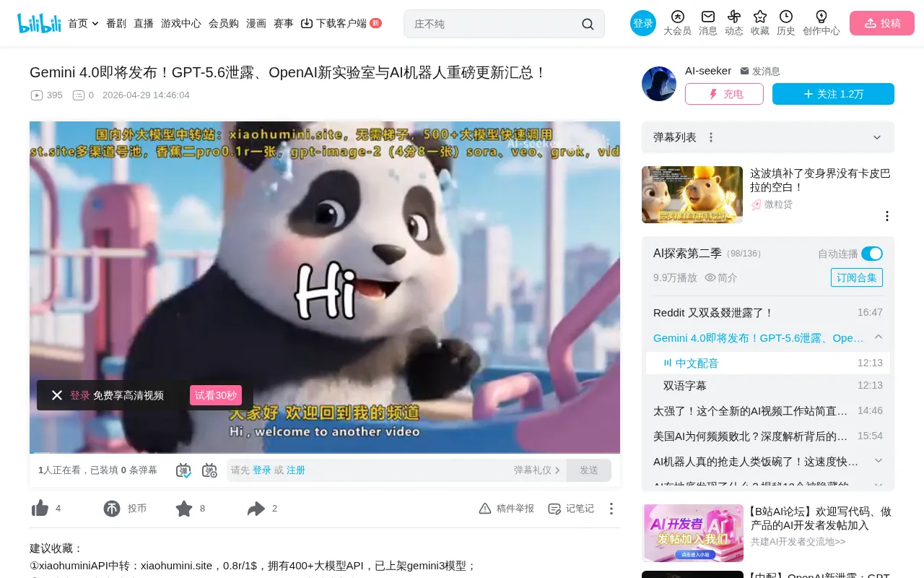Expand the 弹幕列表 panel chevron
The height and width of the screenshot is (578, 924).
click(x=877, y=137)
